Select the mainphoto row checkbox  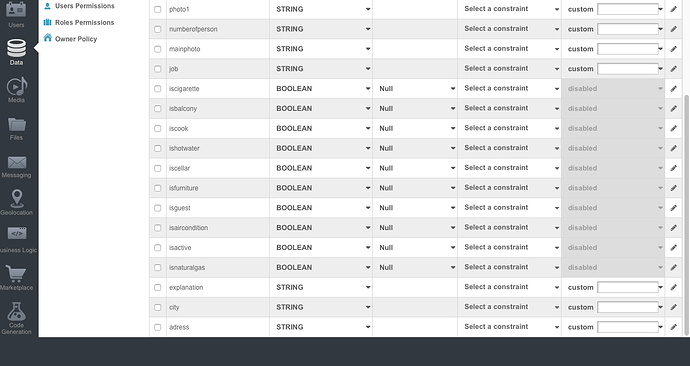(158, 49)
